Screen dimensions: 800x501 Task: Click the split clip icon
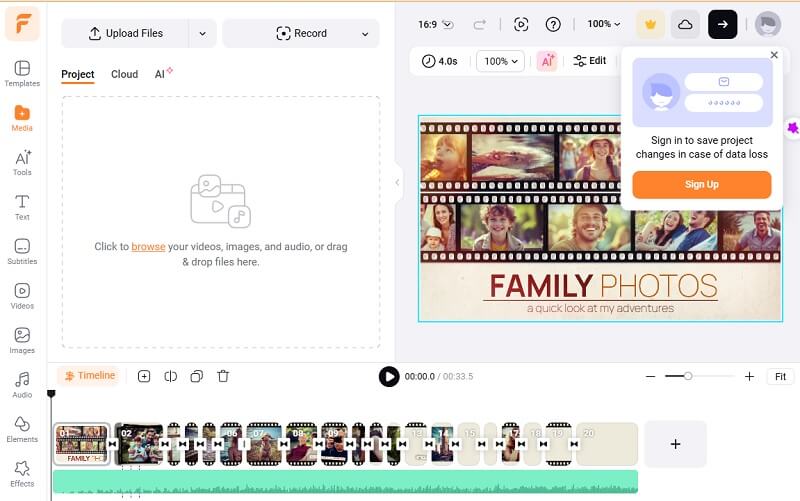[170, 376]
